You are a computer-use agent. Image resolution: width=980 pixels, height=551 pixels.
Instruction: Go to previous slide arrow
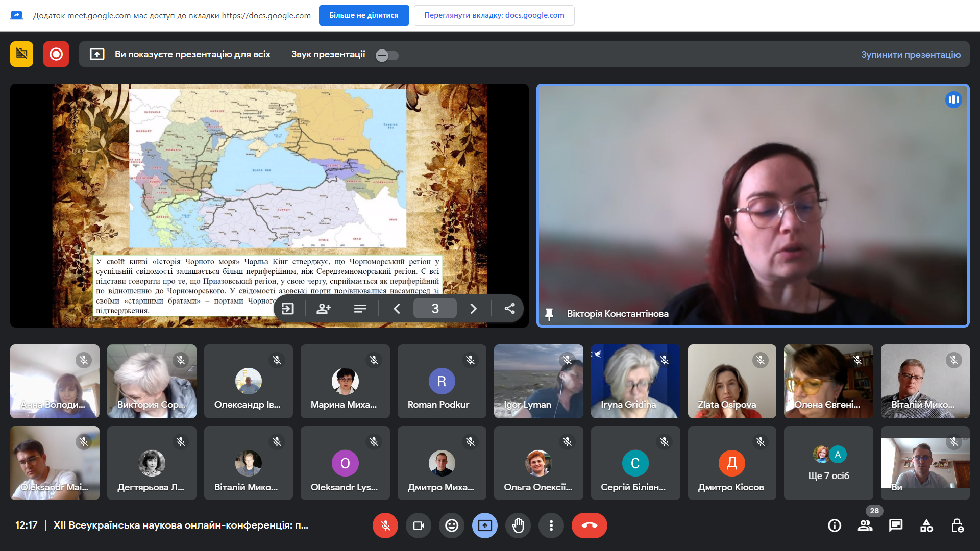point(397,309)
